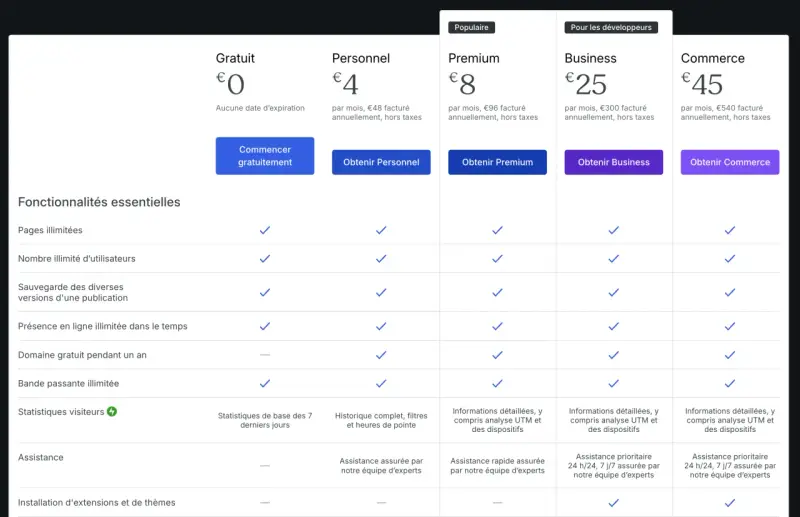Click the Bande passante illimitée label

click(68, 383)
